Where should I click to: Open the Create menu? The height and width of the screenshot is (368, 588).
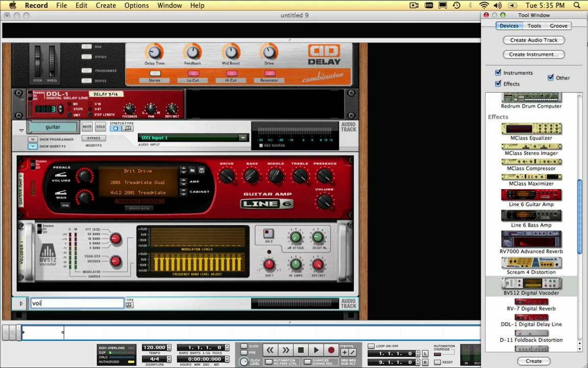point(106,5)
